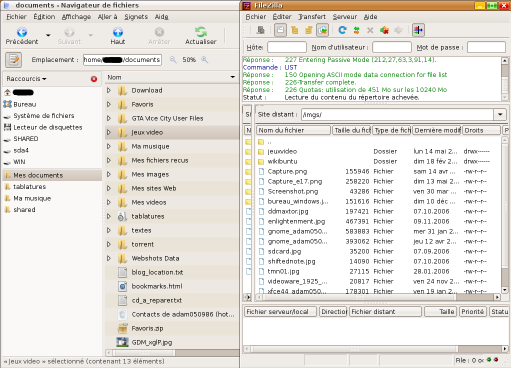This screenshot has height=368, width=511.
Task: Select bookmarks.html file
Action: [x=157, y=286]
